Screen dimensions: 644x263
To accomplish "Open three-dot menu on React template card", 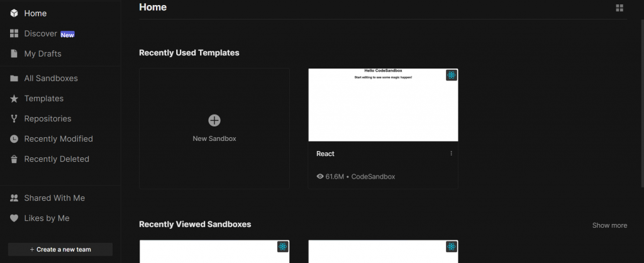I will click(451, 154).
